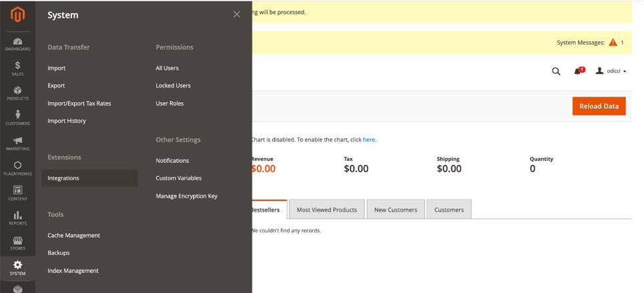The image size is (644, 293).
Task: Close the System menu panel
Action: click(236, 15)
